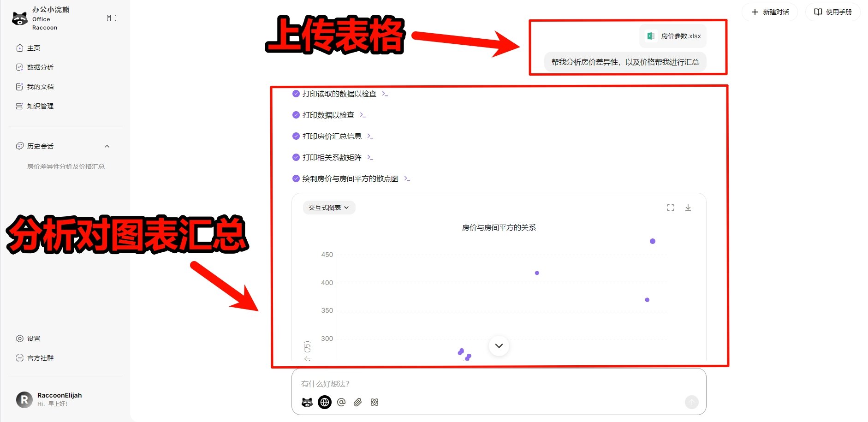This screenshot has height=422, width=868.
Task: Click the paperclip attachment icon in input bar
Action: pos(357,402)
